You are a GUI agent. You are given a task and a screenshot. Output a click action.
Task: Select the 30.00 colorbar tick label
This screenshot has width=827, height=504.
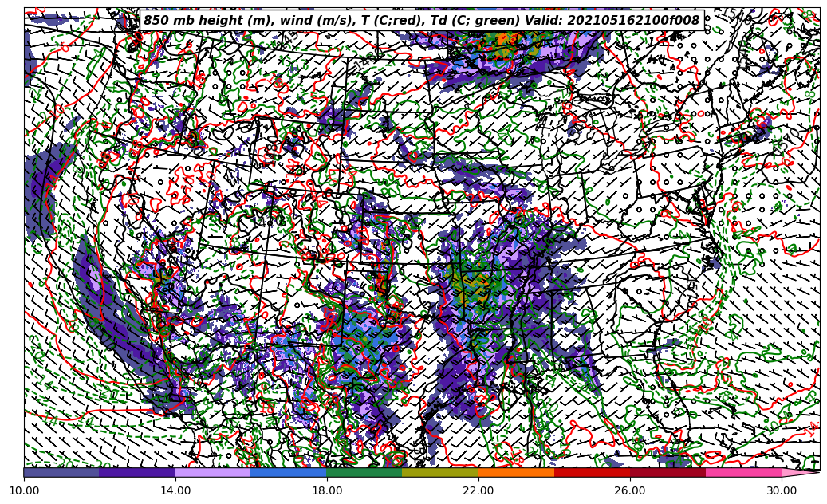click(x=782, y=490)
